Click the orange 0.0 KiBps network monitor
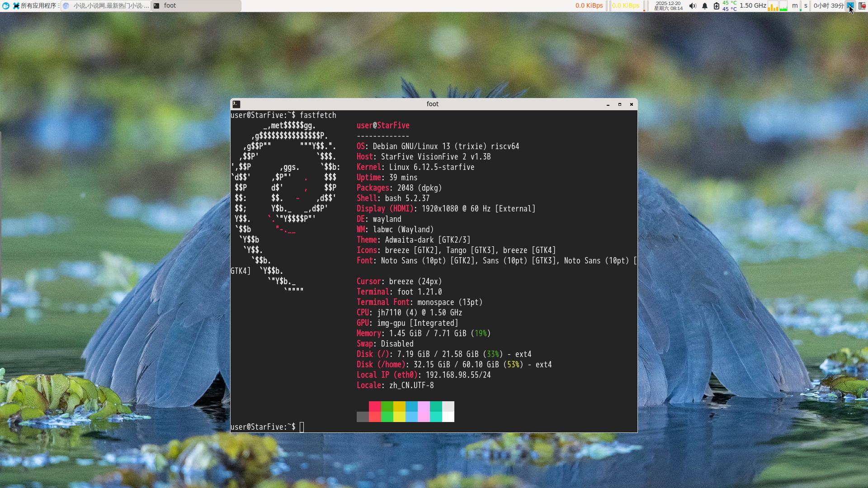Screen dimensions: 868x488 [x=589, y=6]
